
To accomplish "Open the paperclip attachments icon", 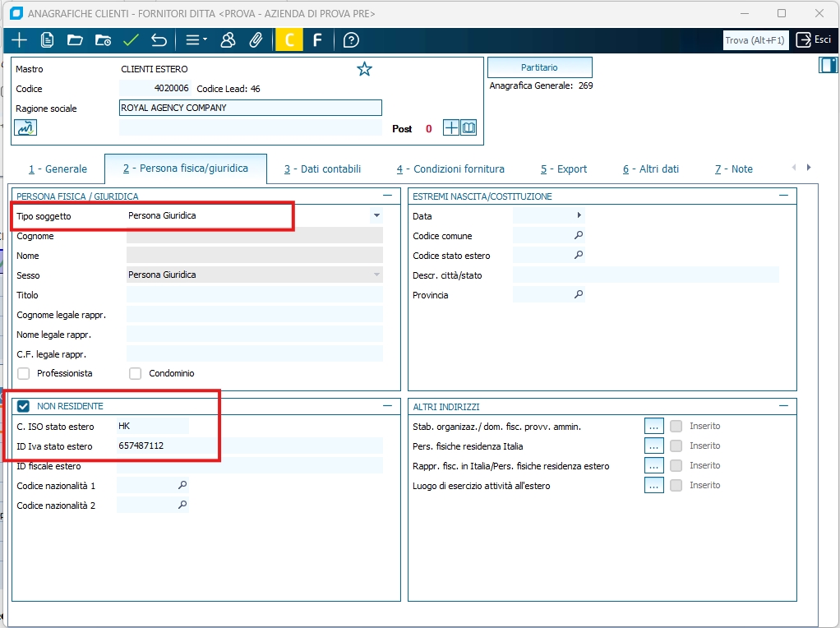I will click(x=256, y=40).
